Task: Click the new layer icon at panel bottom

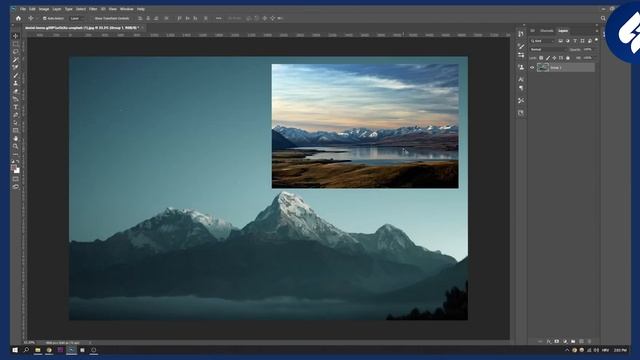Action: coord(582,341)
